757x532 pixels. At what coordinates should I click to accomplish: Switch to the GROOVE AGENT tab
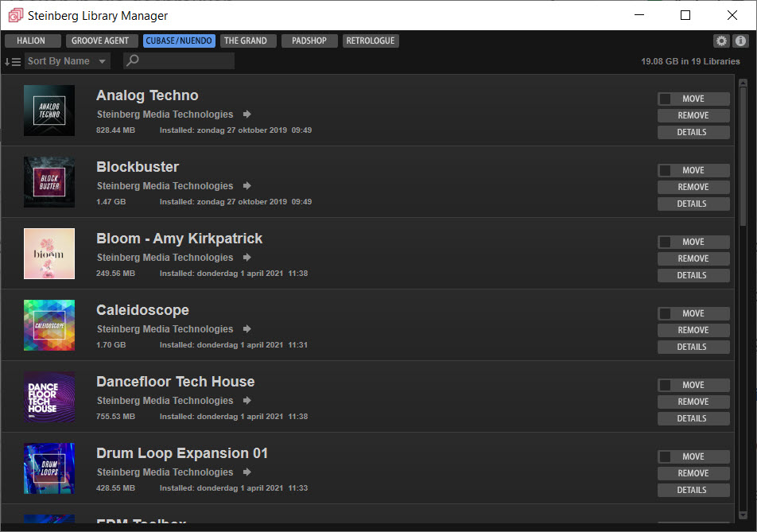coord(102,41)
